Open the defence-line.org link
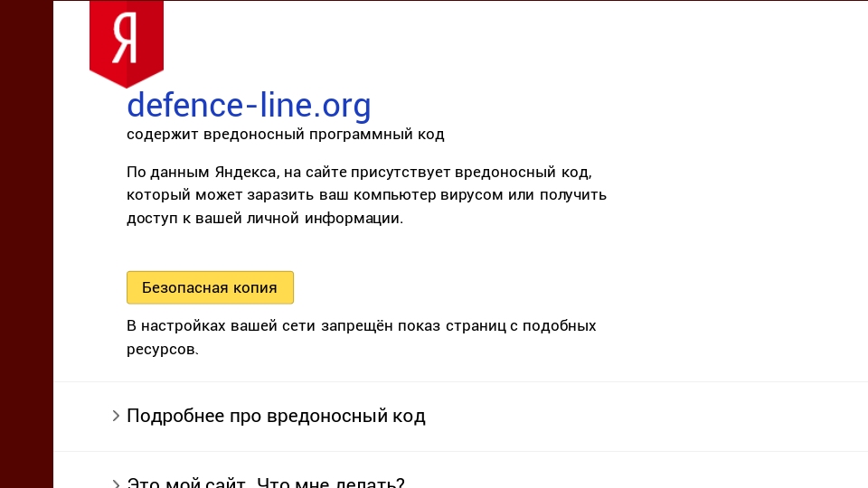Viewport: 868px width, 488px height. coord(249,105)
